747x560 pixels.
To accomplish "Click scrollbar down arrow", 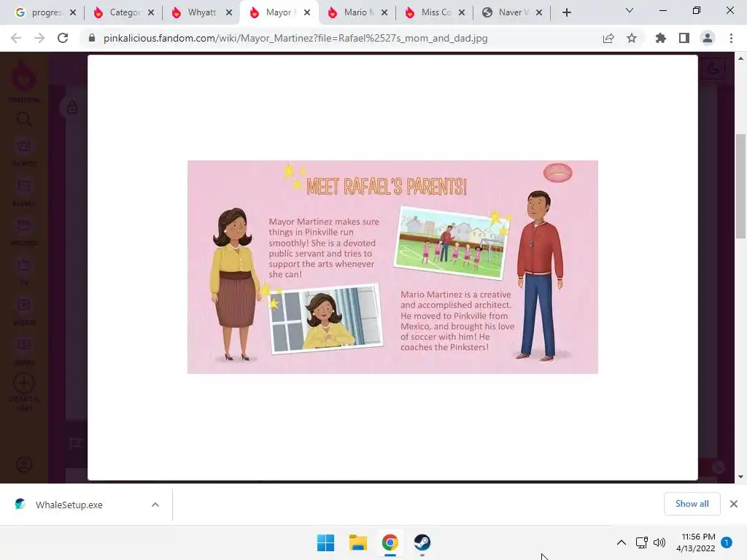I will pos(740,477).
